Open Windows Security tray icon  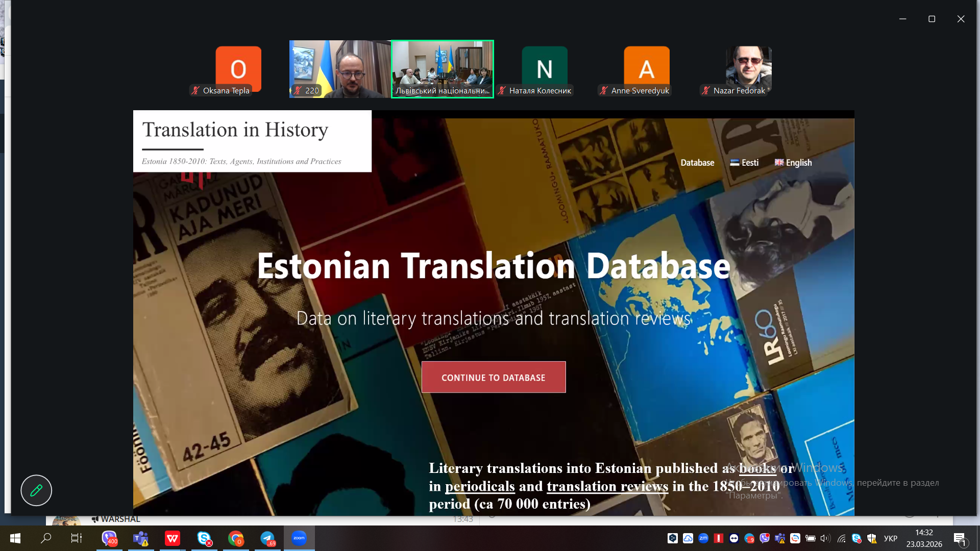[872, 538]
